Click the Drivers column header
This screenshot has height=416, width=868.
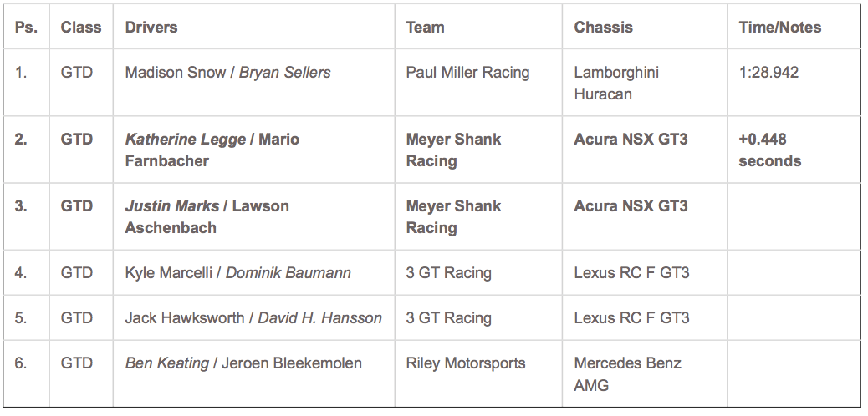click(151, 28)
